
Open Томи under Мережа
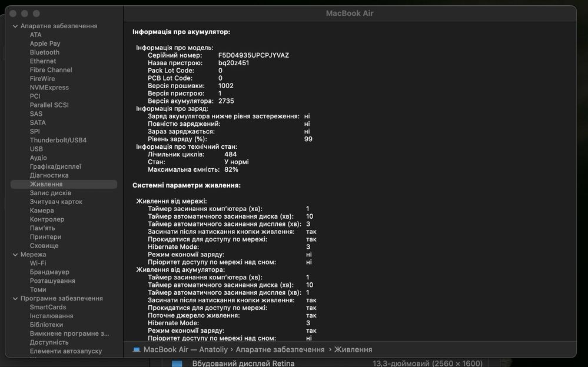pyautogui.click(x=38, y=290)
